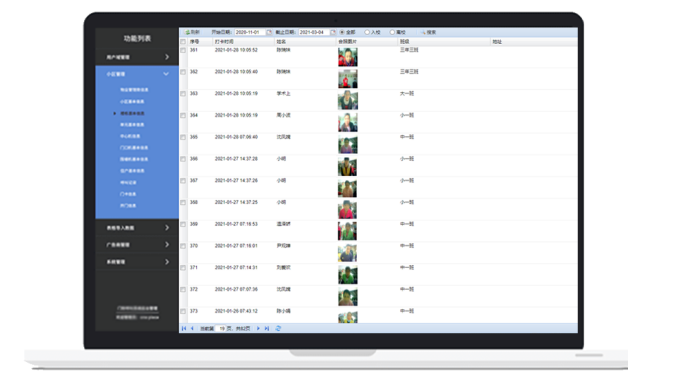Check the checkbox for row 369
The height and width of the screenshot is (389, 700).
pyautogui.click(x=183, y=224)
